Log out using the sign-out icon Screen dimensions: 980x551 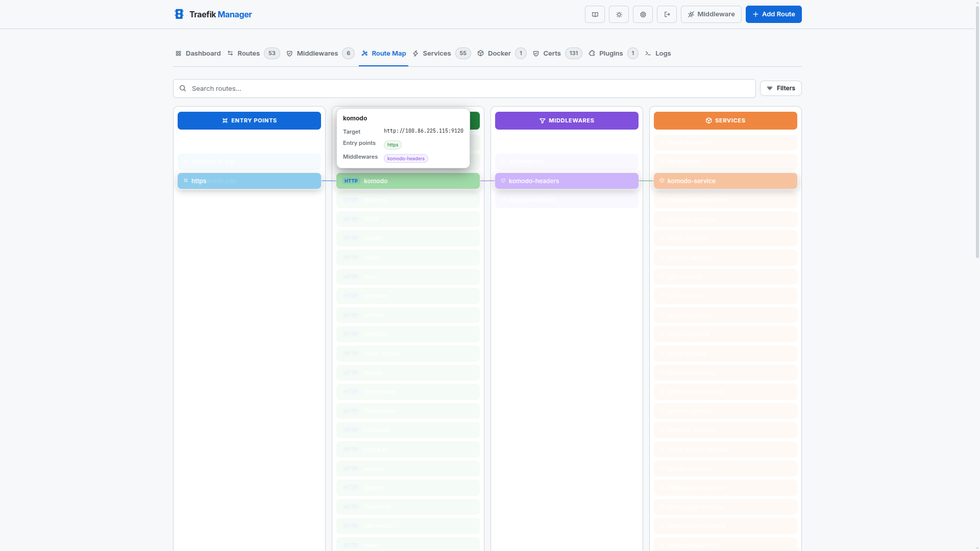[x=667, y=14]
